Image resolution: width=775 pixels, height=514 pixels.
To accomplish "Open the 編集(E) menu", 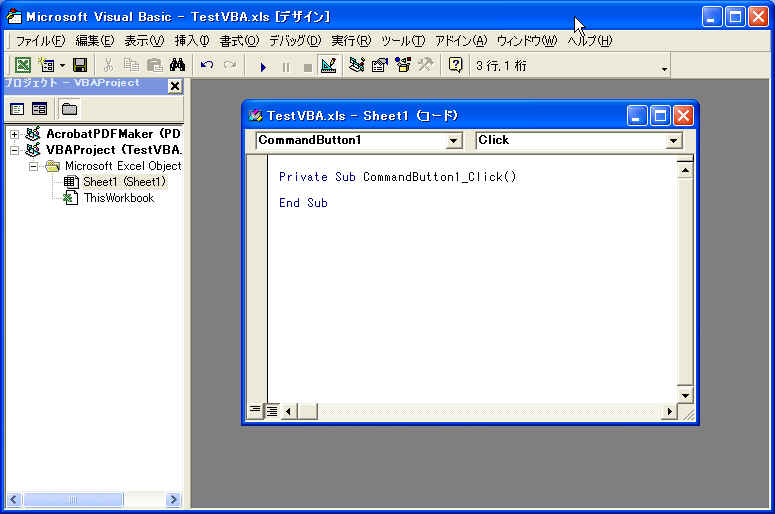I will (x=94, y=41).
